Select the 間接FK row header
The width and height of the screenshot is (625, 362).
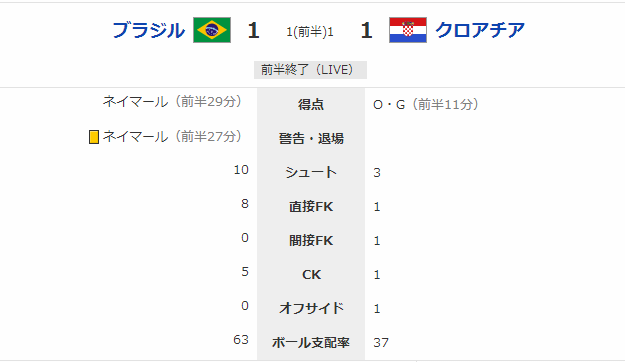coord(311,240)
